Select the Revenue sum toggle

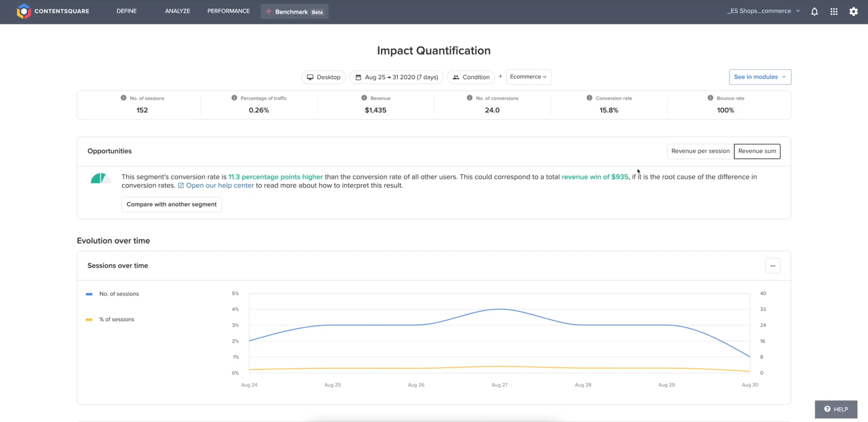coord(757,151)
